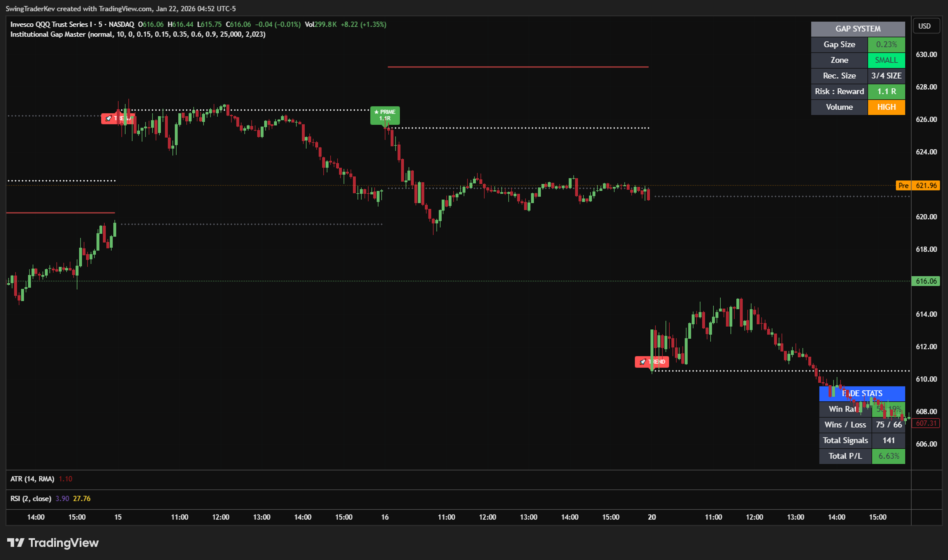This screenshot has height=560, width=948.
Task: Click the Wins / Loss row label
Action: 845,425
